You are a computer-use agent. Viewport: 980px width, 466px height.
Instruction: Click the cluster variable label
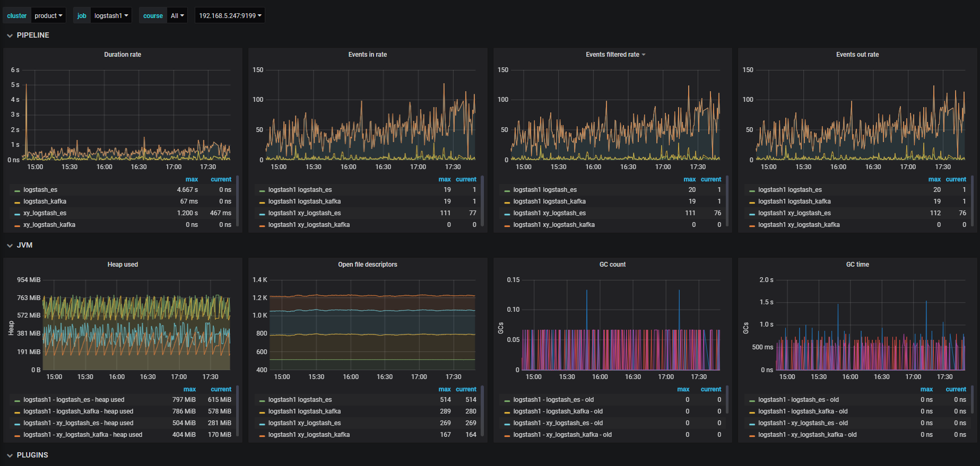(x=17, y=15)
